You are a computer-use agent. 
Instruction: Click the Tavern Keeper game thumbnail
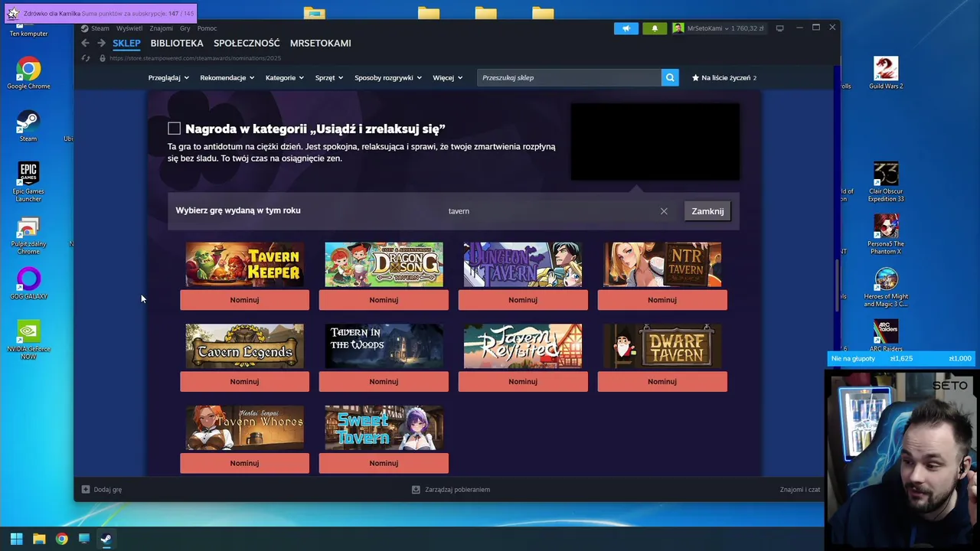click(x=245, y=265)
